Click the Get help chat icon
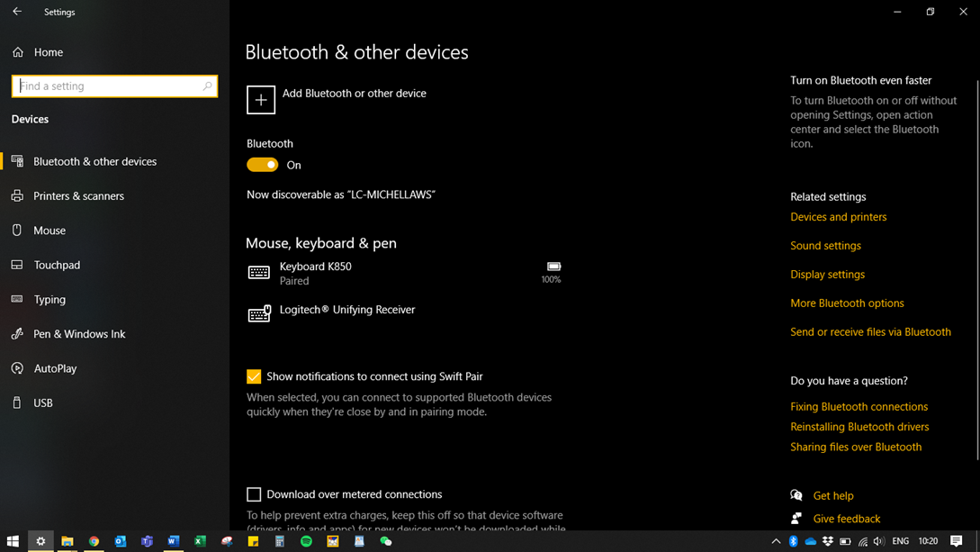Viewport: 980px width, 552px height. tap(796, 495)
